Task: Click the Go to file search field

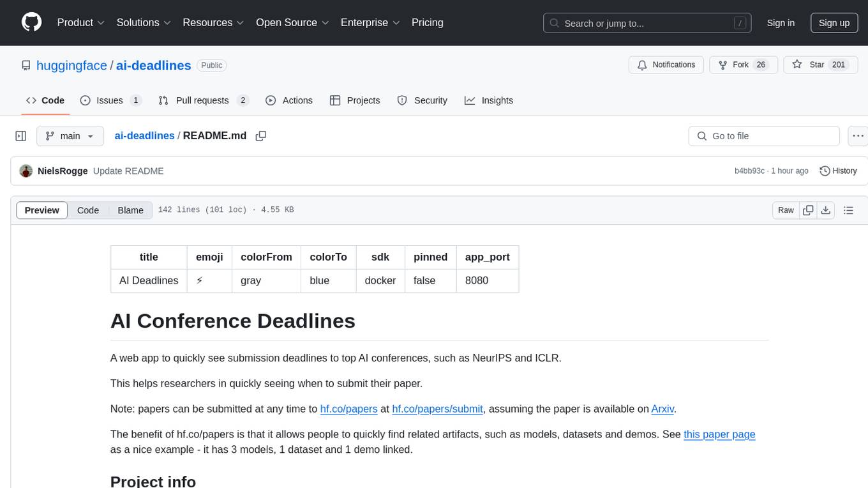Action: pyautogui.click(x=764, y=136)
